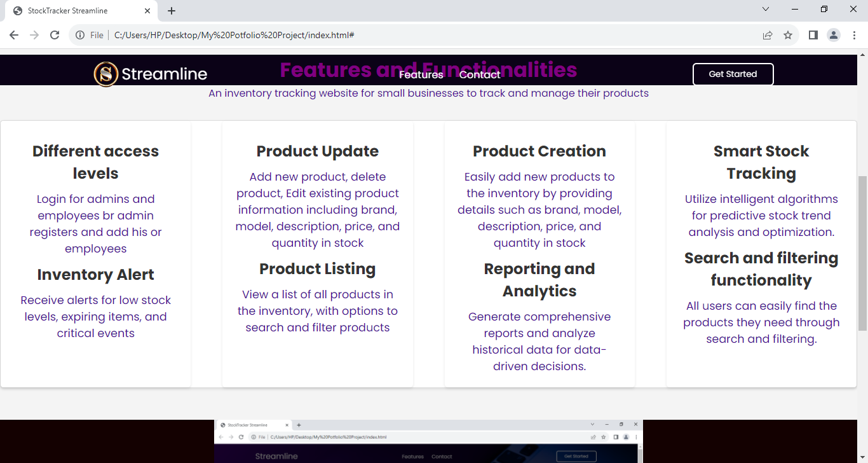The width and height of the screenshot is (868, 463).
Task: Open the Features navigation link
Action: (x=421, y=75)
